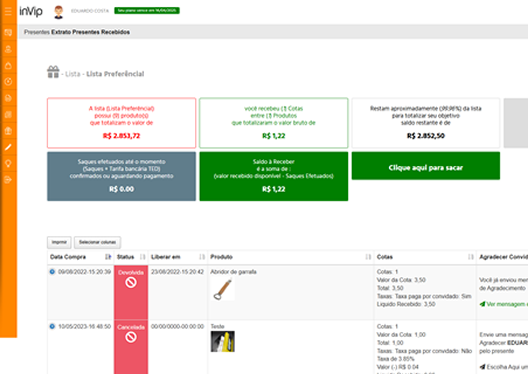
Task: Click the remaining balance R$ 2.852,50 card
Action: coord(426,123)
